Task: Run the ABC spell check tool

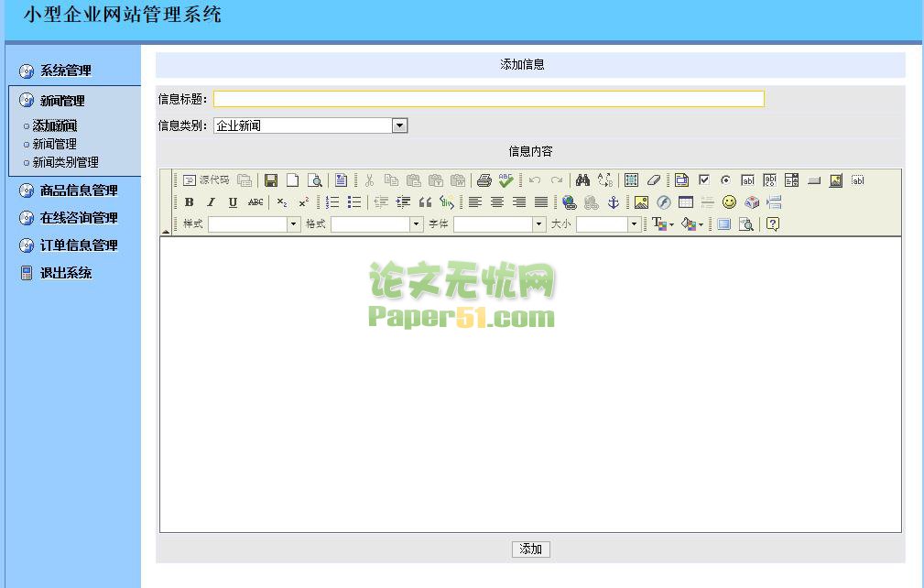Action: 506,180
